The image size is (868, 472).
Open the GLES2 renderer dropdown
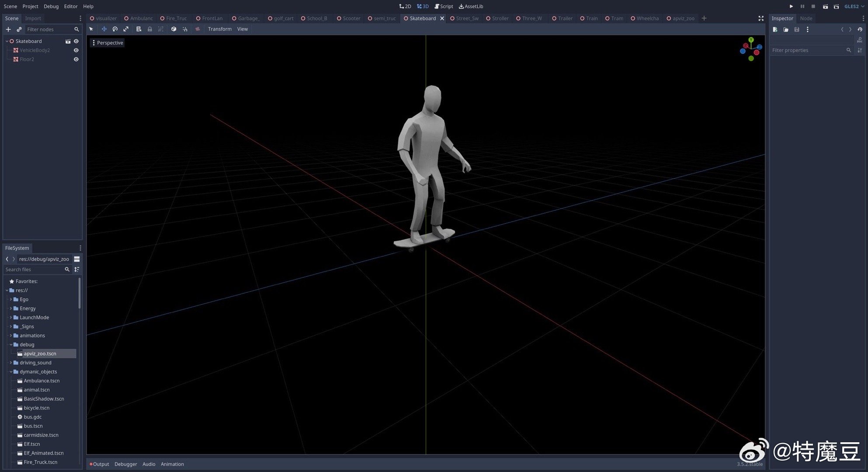(x=854, y=7)
